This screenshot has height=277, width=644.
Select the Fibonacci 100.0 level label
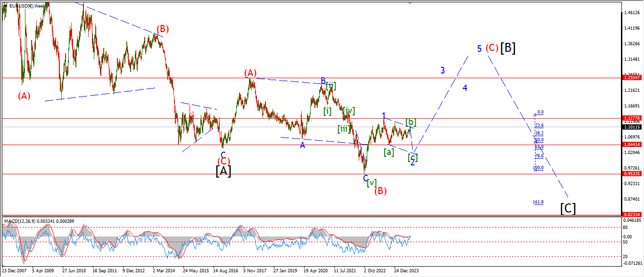point(538,168)
